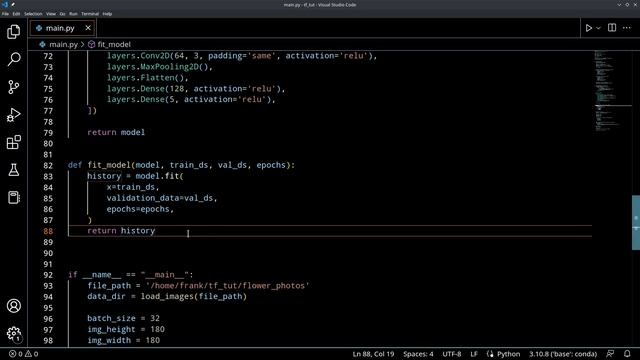Open the File menu
The height and width of the screenshot is (360, 640).
5,13
